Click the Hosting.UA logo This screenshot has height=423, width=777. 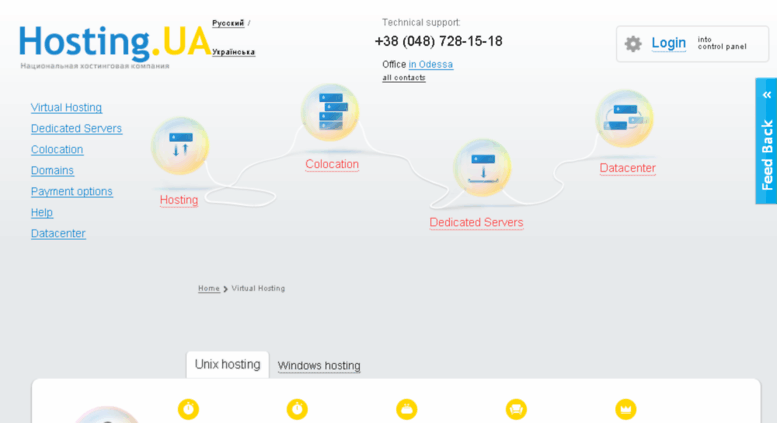pos(115,43)
